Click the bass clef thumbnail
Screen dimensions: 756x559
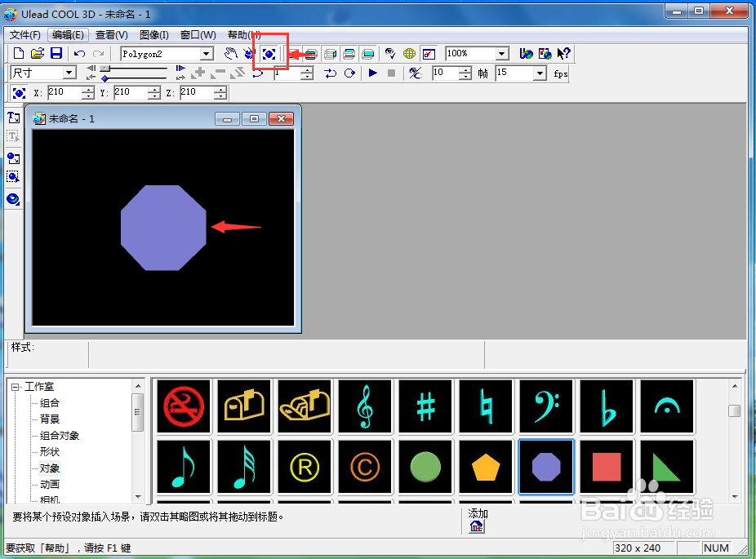pos(546,406)
